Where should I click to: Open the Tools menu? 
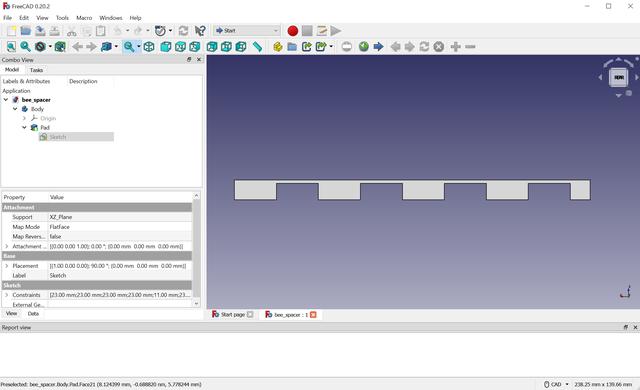62,18
